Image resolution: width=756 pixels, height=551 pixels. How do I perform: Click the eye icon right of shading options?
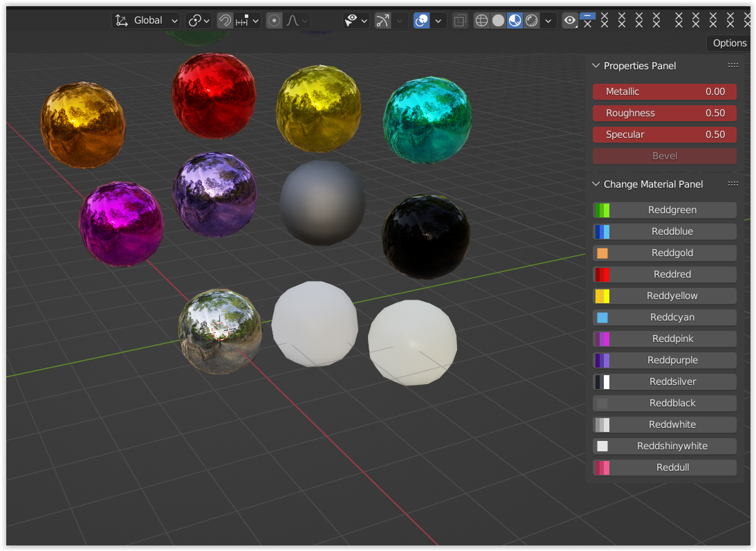point(570,21)
